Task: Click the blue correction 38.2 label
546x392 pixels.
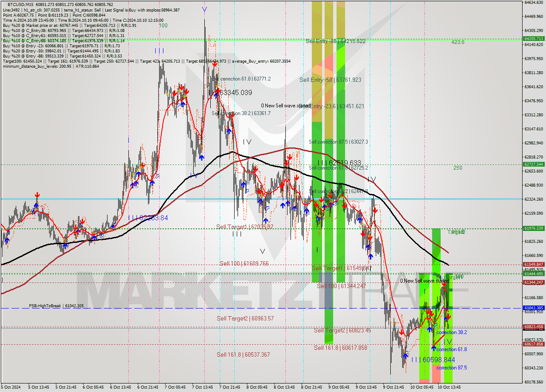Action: tap(451, 332)
